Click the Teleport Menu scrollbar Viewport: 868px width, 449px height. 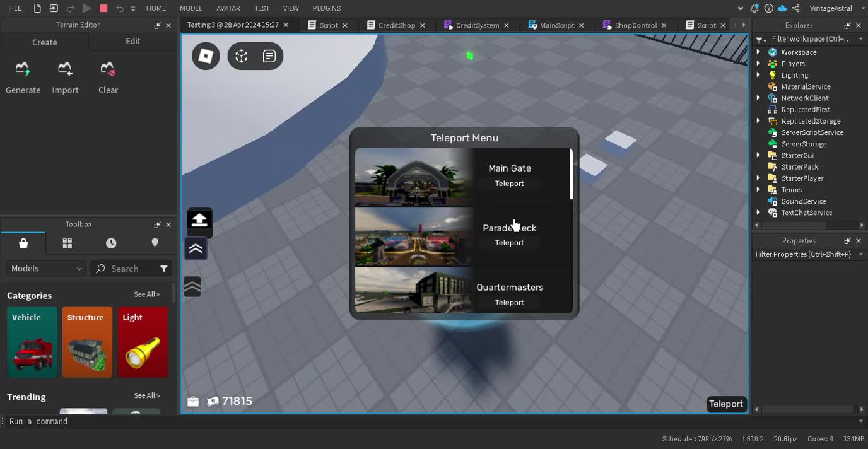(x=572, y=175)
